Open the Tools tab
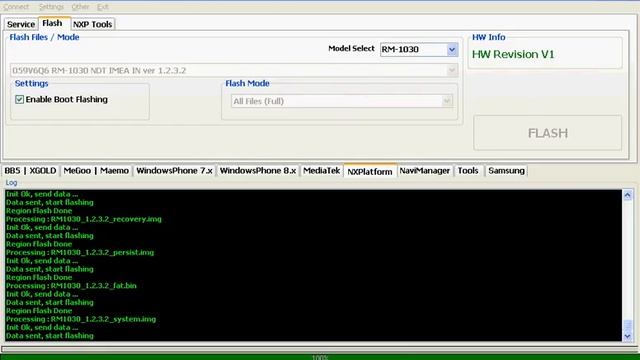 pos(468,171)
